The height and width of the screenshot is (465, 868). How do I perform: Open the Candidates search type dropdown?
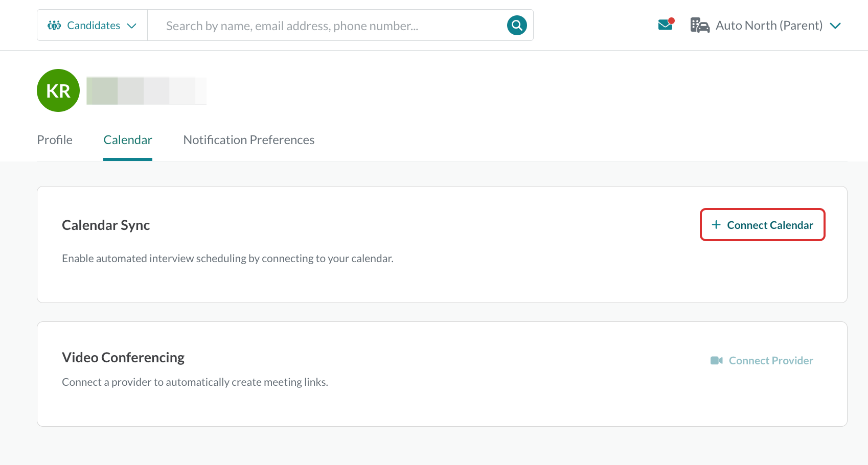click(x=92, y=25)
